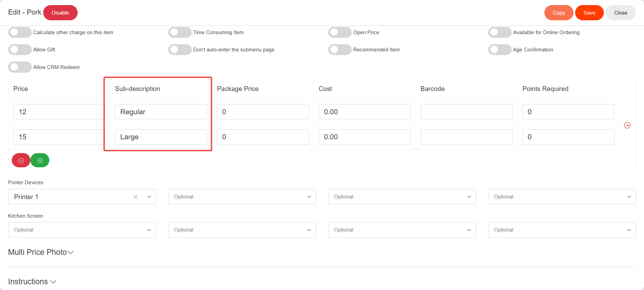Image resolution: width=644 pixels, height=290 pixels.
Task: Click the Copy button
Action: (559, 13)
